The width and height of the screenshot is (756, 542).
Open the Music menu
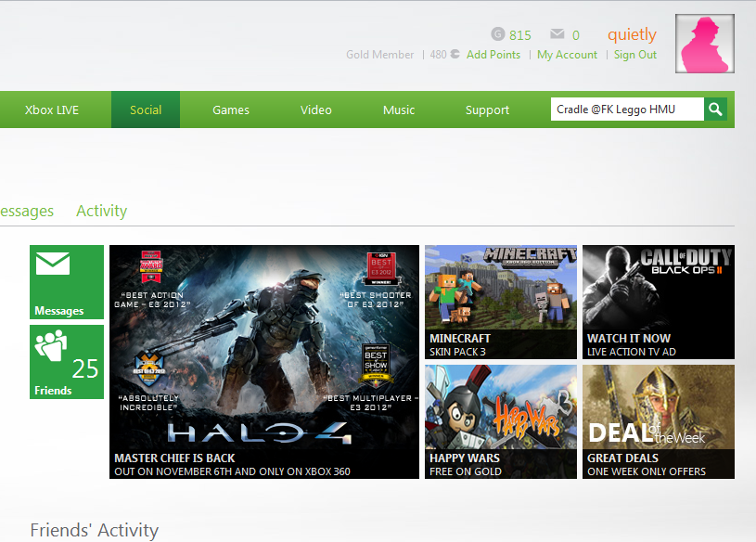pyautogui.click(x=399, y=110)
